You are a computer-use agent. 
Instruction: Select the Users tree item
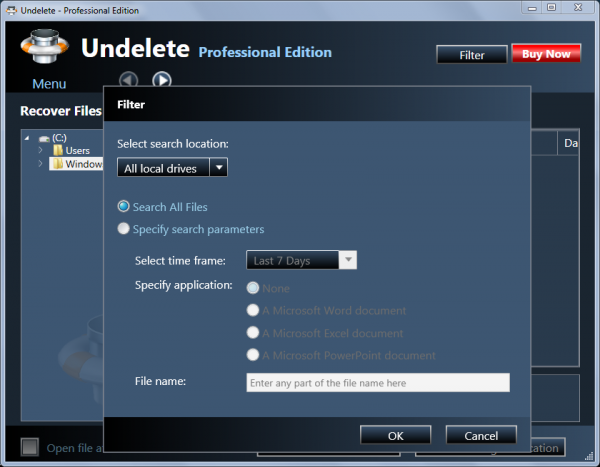78,150
